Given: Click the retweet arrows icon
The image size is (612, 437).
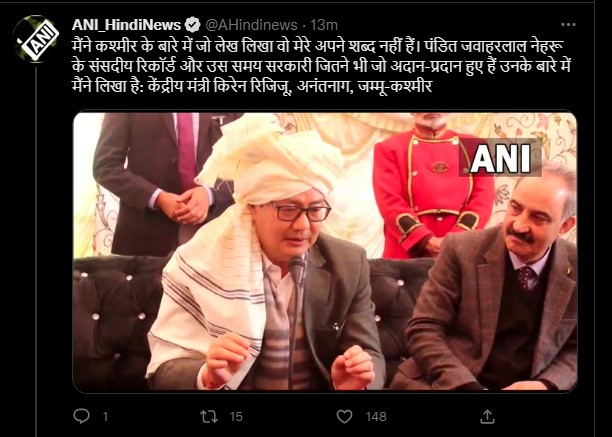Looking at the screenshot, I should coord(209,416).
